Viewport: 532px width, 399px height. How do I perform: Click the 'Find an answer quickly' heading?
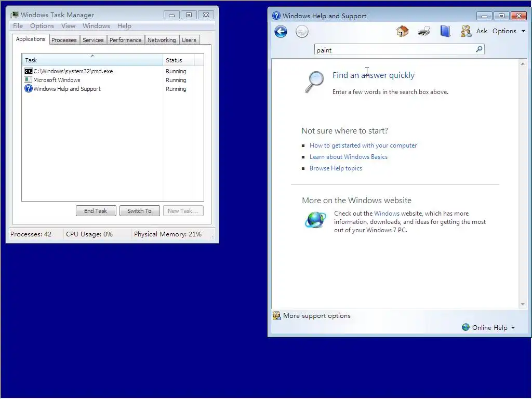[374, 75]
